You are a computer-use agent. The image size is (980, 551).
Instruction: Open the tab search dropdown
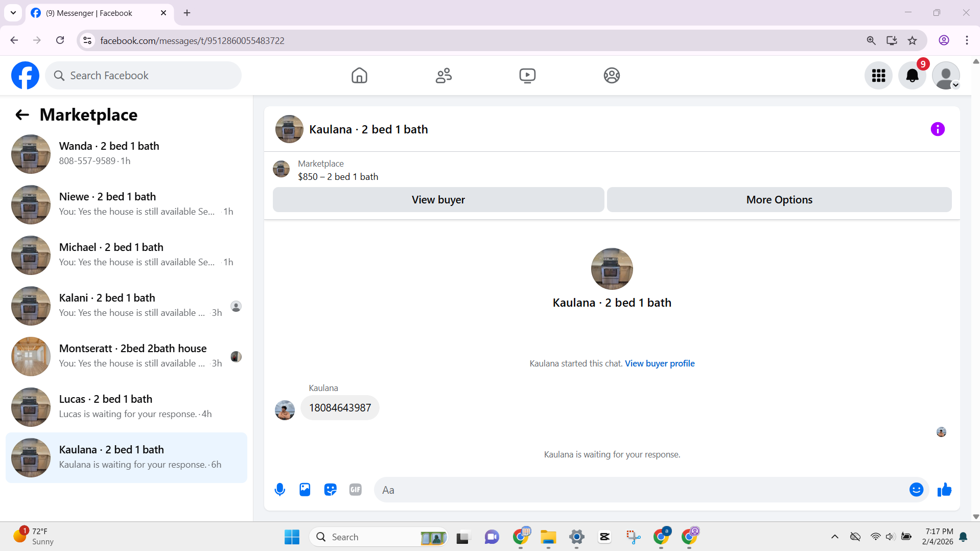(13, 13)
